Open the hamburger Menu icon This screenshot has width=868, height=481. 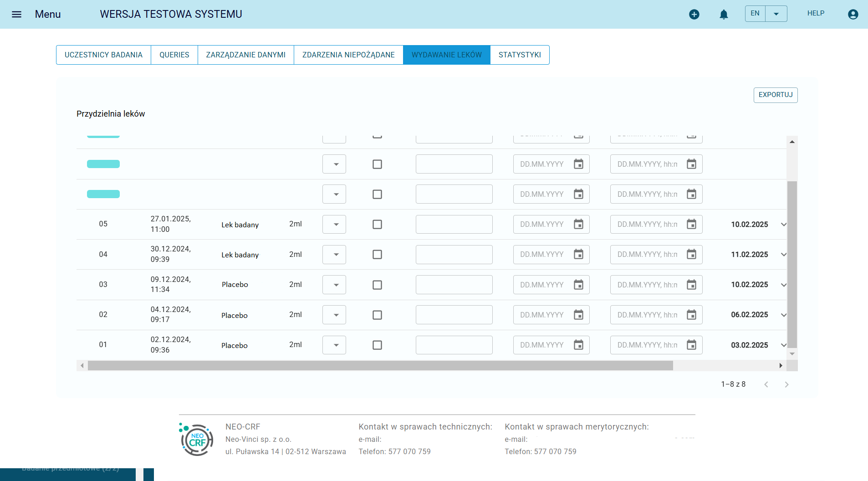pos(16,14)
